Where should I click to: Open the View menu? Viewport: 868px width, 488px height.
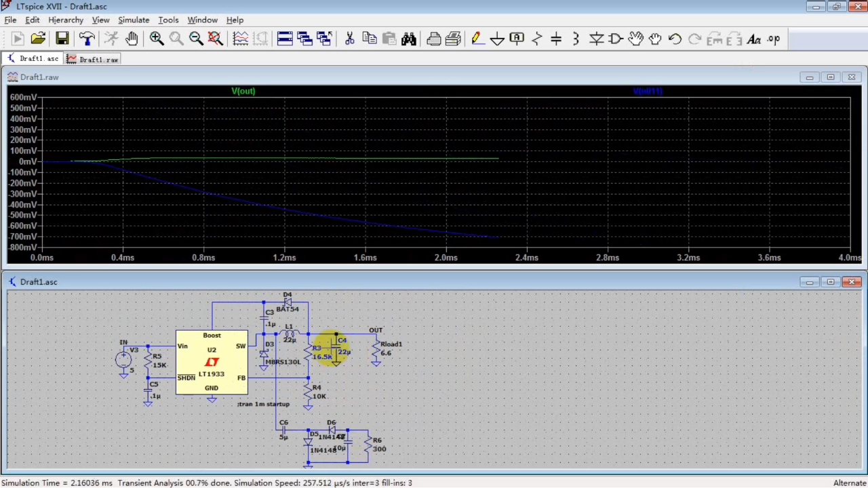tap(100, 20)
